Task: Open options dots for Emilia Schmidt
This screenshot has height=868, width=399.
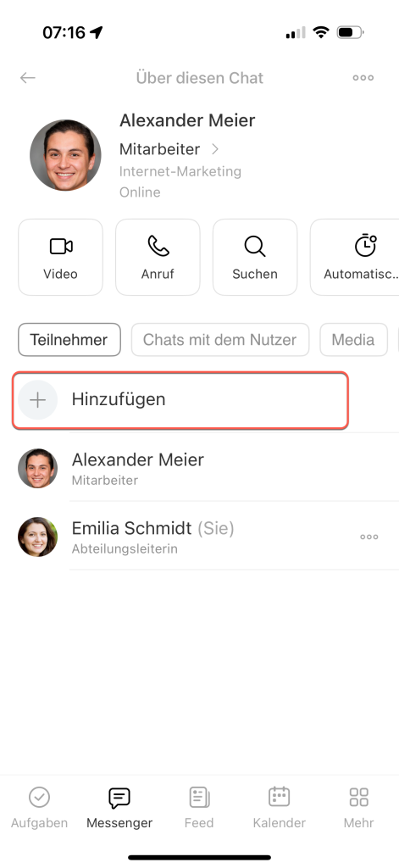Action: click(x=369, y=537)
